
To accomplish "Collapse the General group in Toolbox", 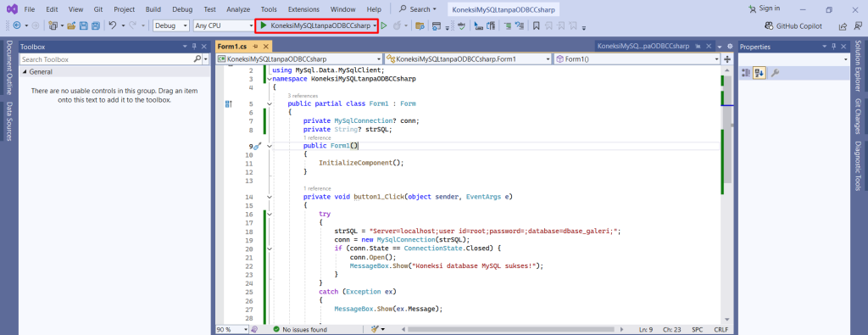I will pos(25,71).
